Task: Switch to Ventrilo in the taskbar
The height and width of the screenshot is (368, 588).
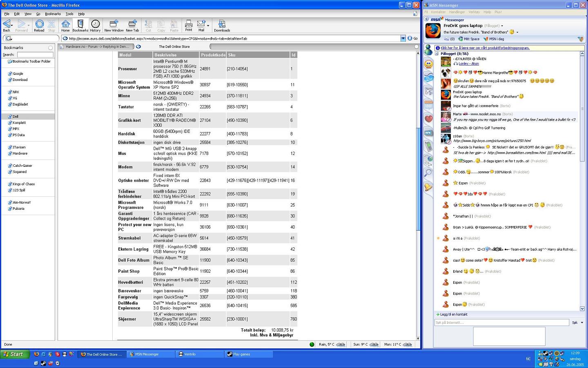Action: (199, 354)
